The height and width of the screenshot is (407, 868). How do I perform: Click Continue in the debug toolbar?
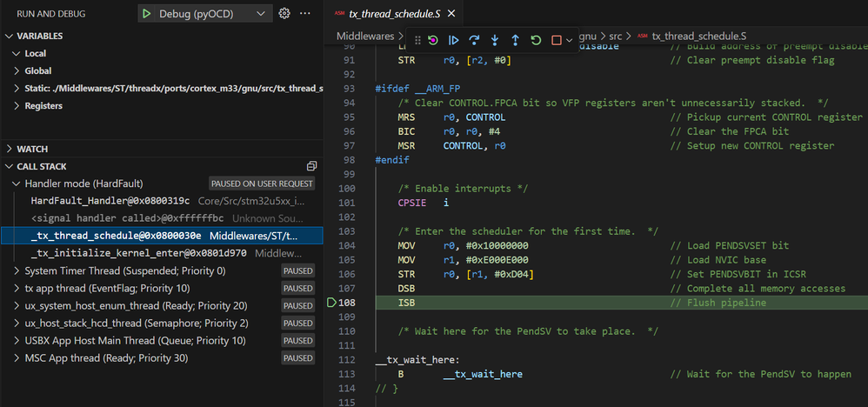tap(453, 40)
